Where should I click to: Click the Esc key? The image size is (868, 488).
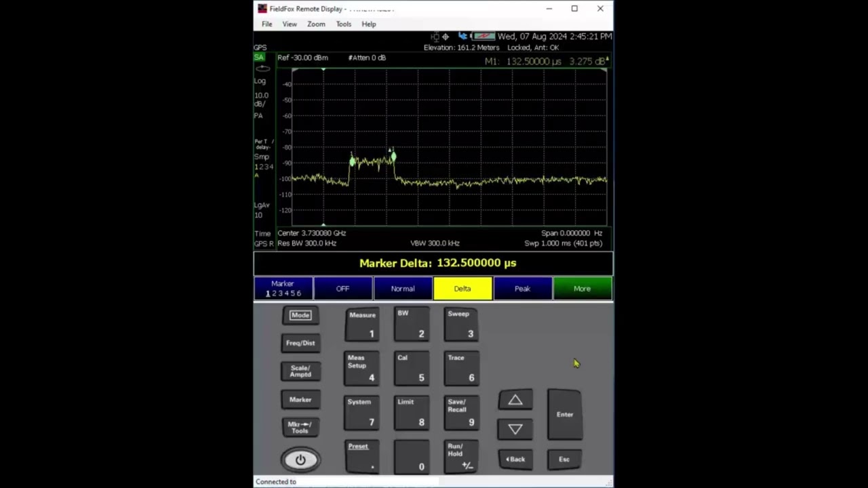click(564, 459)
